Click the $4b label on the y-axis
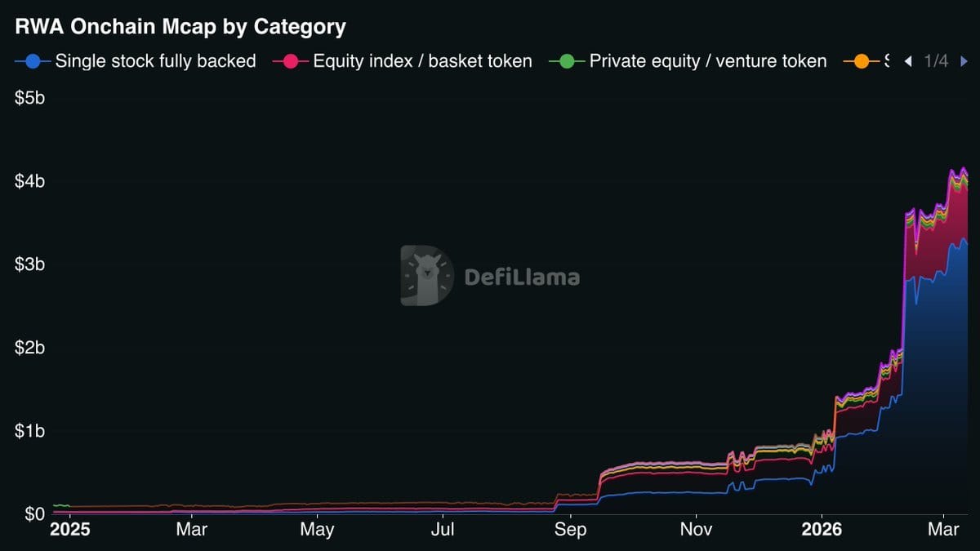980x551 pixels. tap(29, 181)
